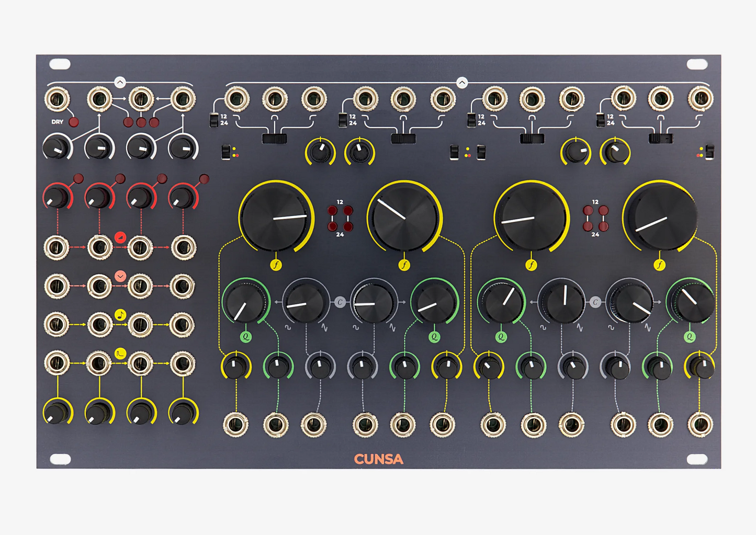Click the leftmost green Q symbol
Viewport: 756px width, 535px height.
click(245, 337)
